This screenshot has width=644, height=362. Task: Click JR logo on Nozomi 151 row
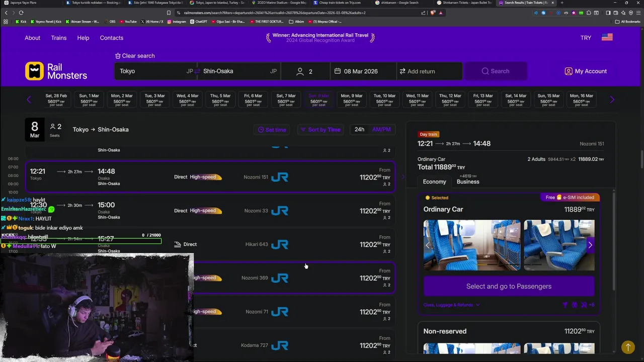coord(280,177)
